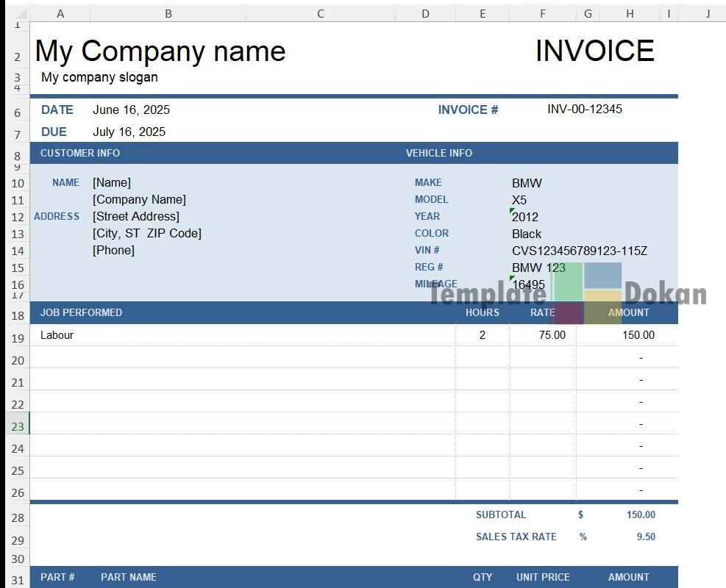Image resolution: width=726 pixels, height=588 pixels.
Task: Click the subtotal 150.00 value
Action: tap(641, 514)
